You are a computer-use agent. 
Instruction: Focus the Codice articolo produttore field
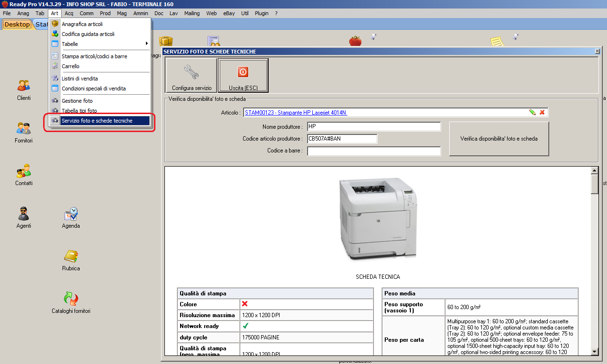click(342, 139)
